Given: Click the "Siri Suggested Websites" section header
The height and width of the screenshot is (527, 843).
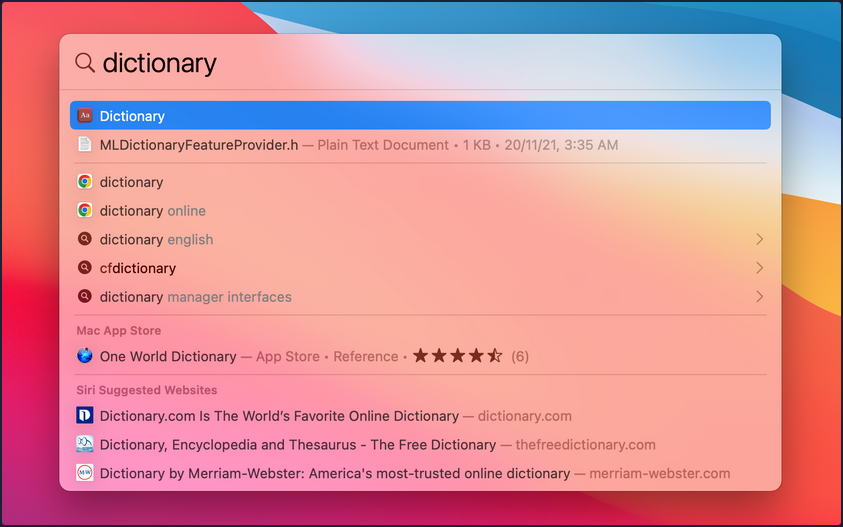Looking at the screenshot, I should (147, 390).
